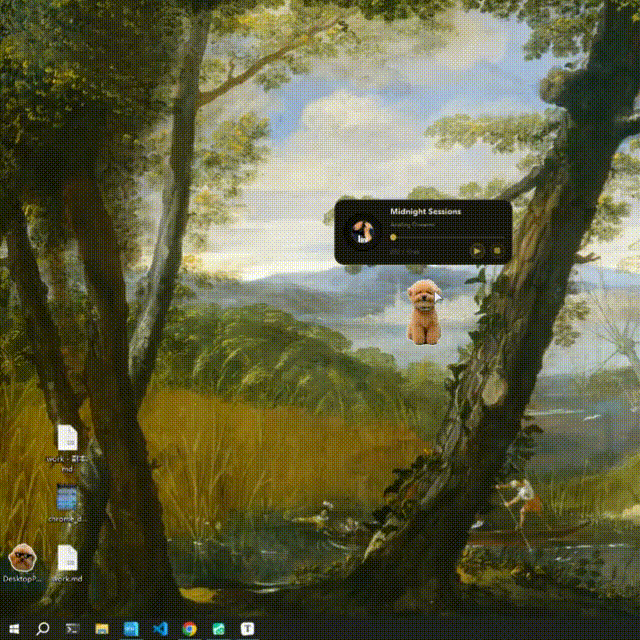Viewport: 640px width, 640px height.
Task: Open Visual Studio Code from the taskbar
Action: [160, 629]
